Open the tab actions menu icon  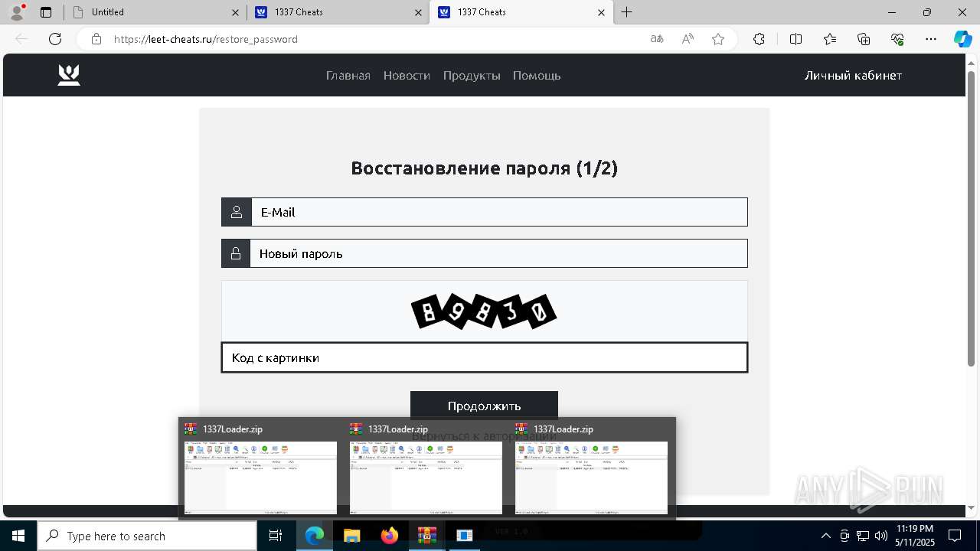(46, 12)
